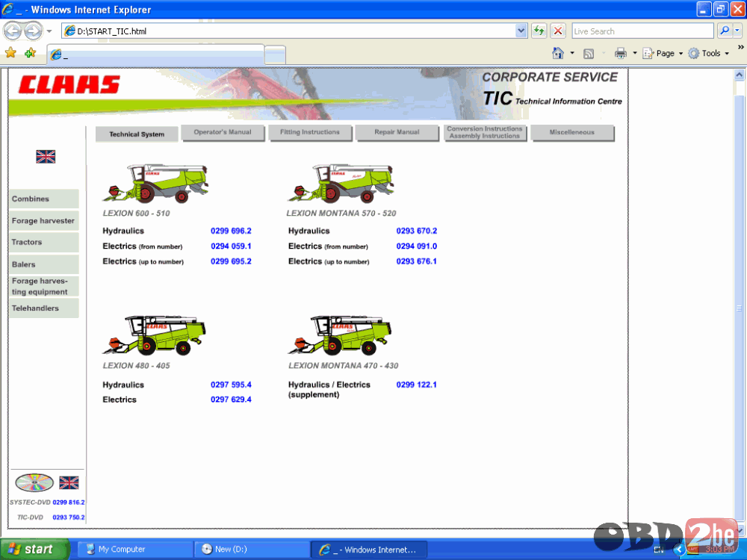Expand hidden system tray icons arrow
The height and width of the screenshot is (560, 747).
click(x=679, y=550)
